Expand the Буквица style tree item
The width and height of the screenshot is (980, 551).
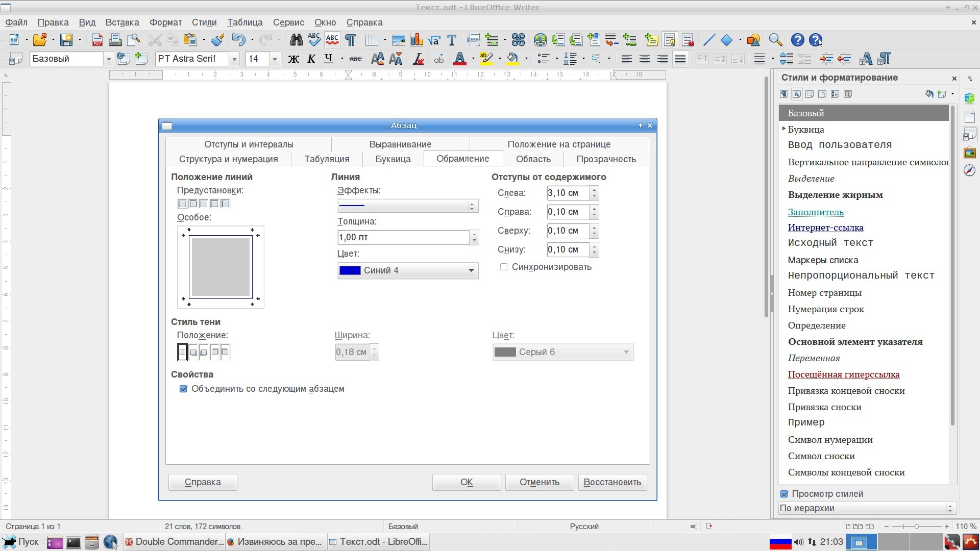point(783,129)
